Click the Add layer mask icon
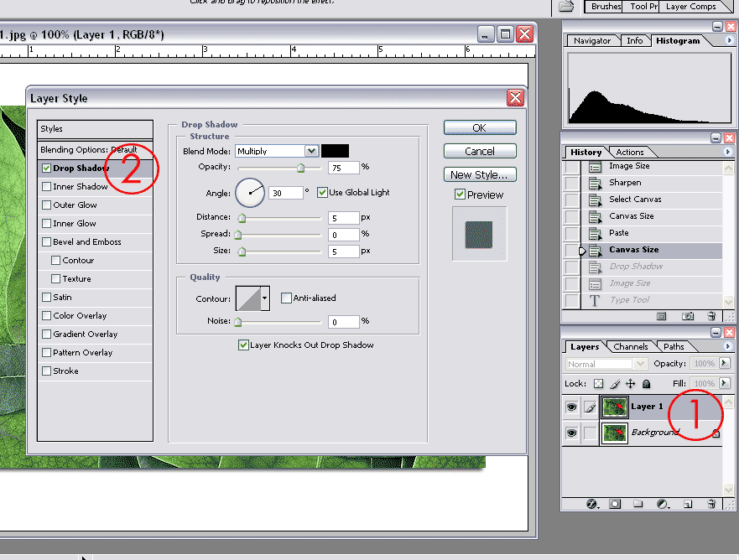 [x=615, y=504]
